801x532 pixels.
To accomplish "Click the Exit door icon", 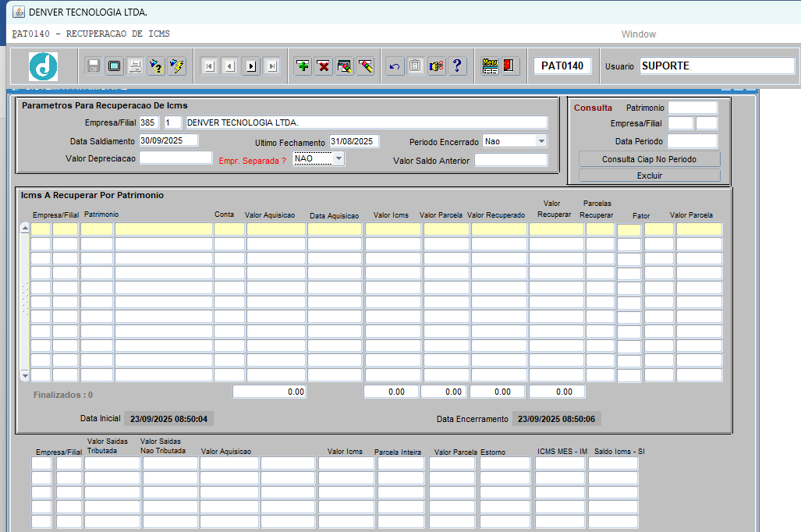I will pyautogui.click(x=509, y=66).
